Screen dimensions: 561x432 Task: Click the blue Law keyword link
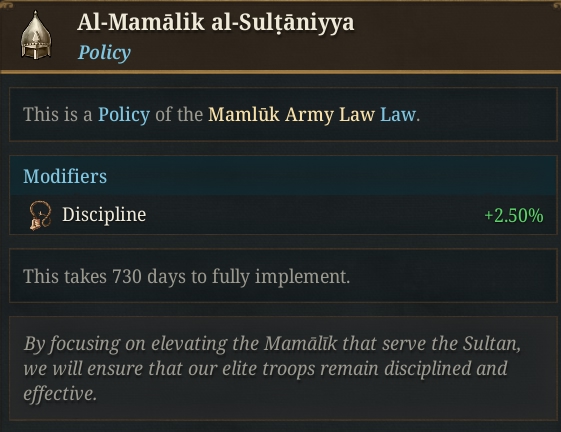pyautogui.click(x=398, y=115)
